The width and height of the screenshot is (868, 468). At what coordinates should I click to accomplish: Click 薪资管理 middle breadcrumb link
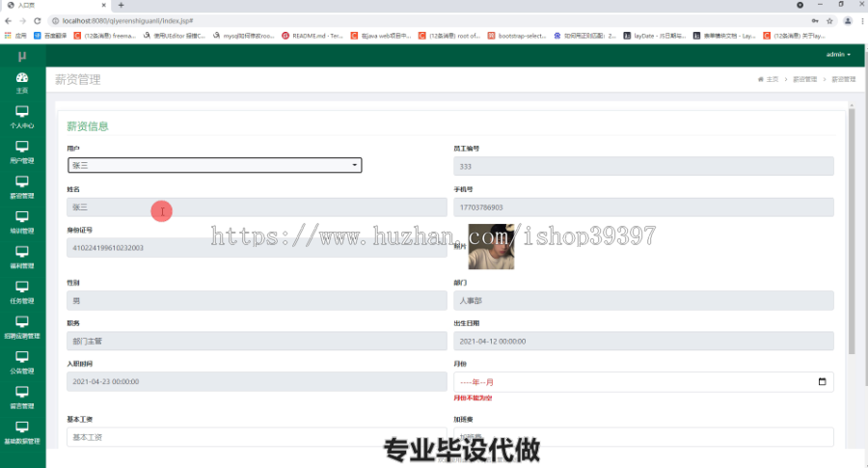click(x=805, y=79)
